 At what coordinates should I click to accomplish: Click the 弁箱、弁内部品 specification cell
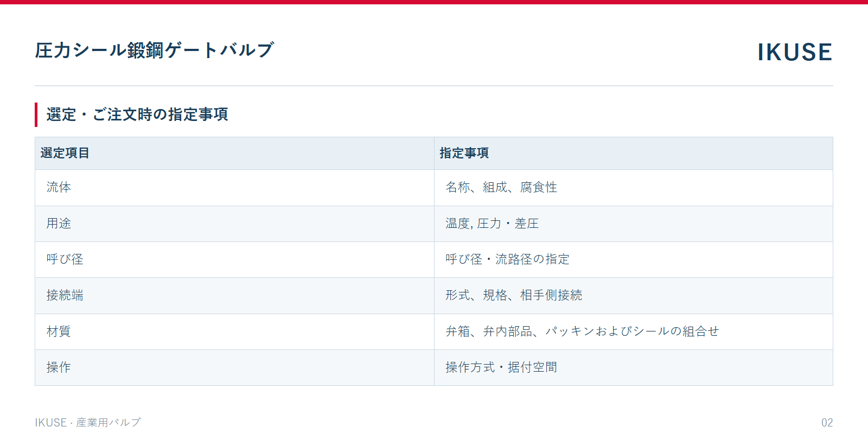click(x=634, y=332)
